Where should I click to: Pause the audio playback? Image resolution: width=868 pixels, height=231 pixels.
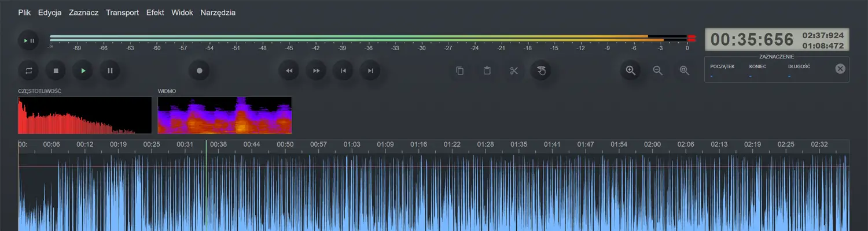pyautogui.click(x=110, y=71)
